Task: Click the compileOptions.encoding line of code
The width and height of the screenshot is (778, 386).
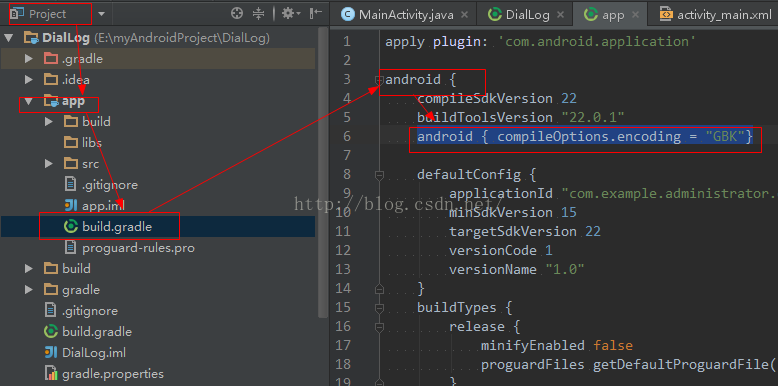Action: (585, 136)
